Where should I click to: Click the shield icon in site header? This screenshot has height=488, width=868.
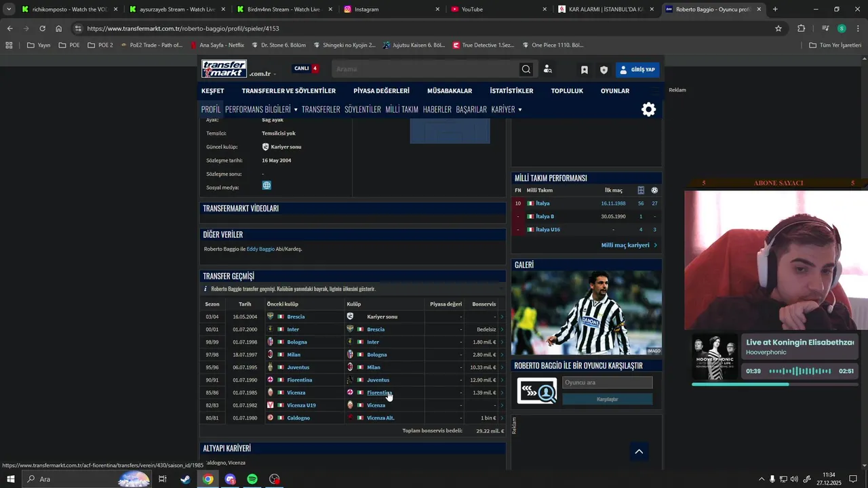click(x=604, y=70)
